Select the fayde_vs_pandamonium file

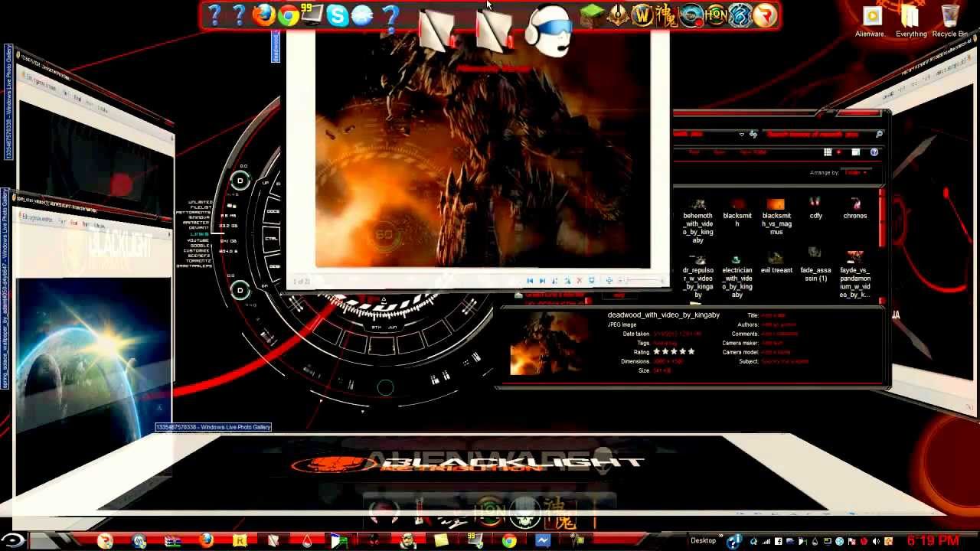point(855,276)
